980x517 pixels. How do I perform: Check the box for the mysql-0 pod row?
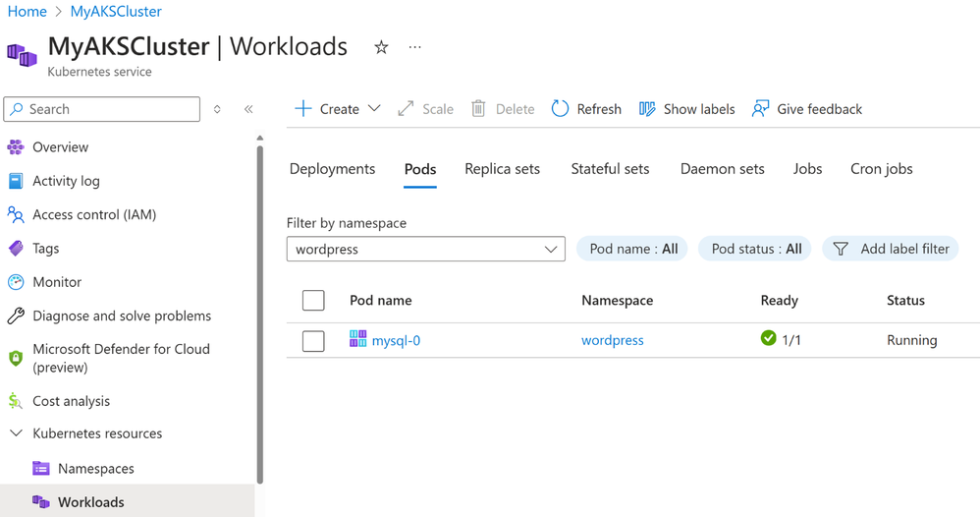[x=313, y=341]
